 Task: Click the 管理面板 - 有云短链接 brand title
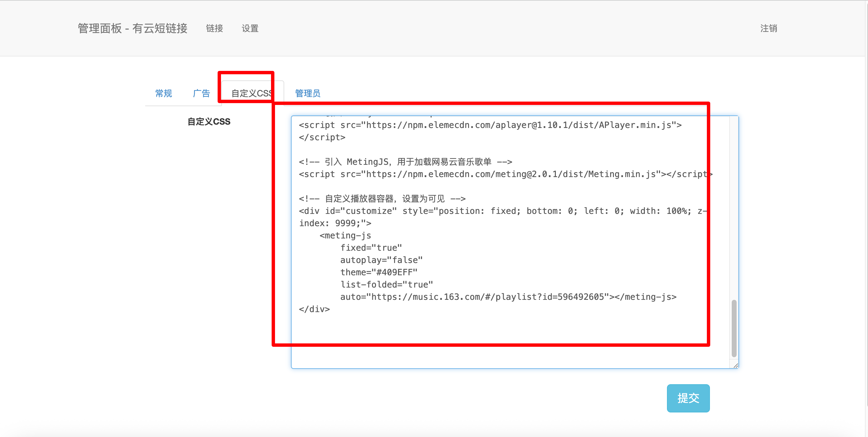[132, 28]
